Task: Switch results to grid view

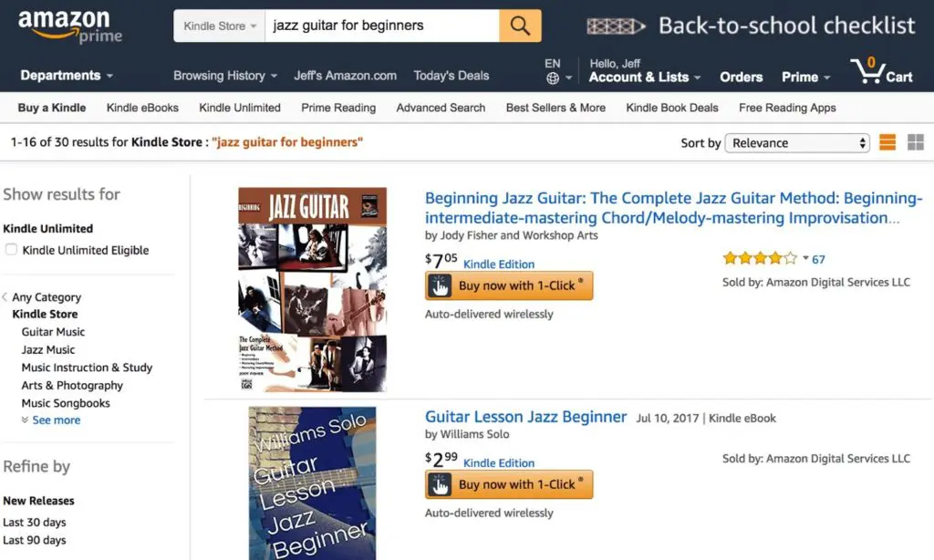Action: coord(916,143)
